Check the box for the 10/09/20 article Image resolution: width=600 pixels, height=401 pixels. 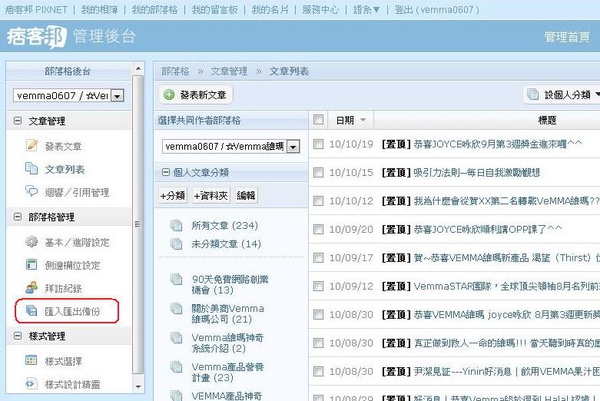pyautogui.click(x=318, y=229)
